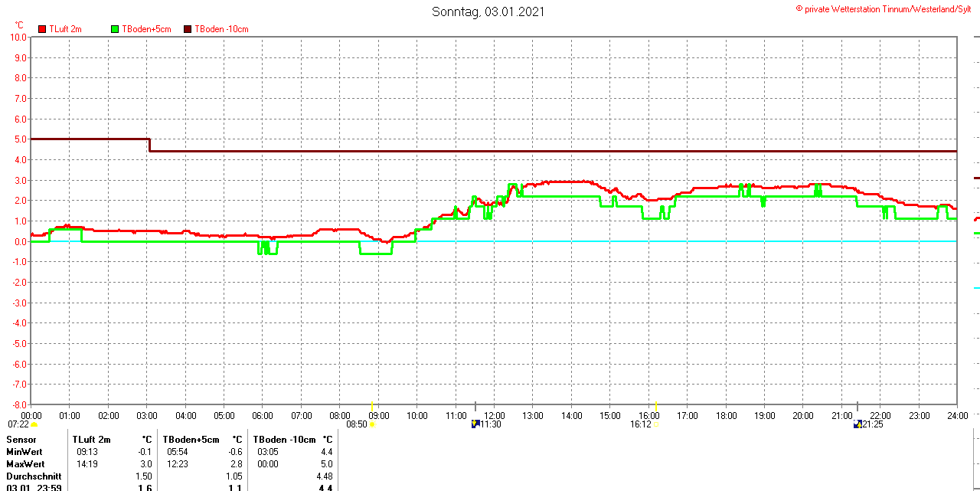
Task: Click the sun icon next to 07:22
Action: [34, 424]
